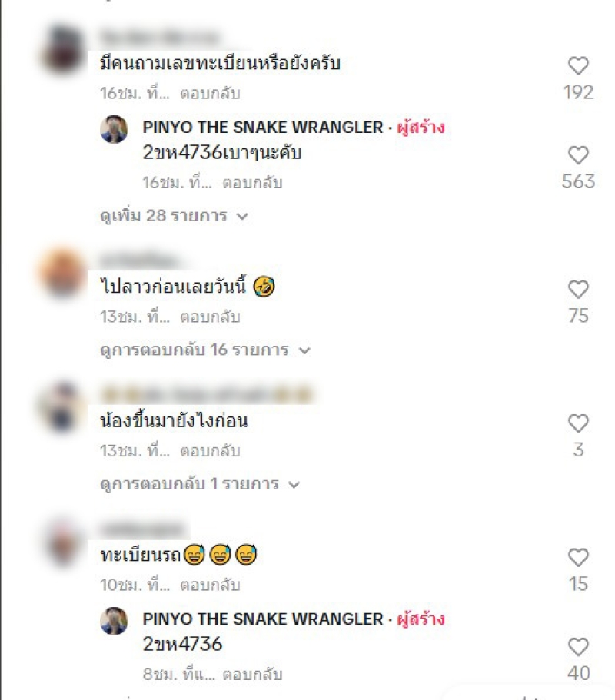Expand ดูเพิ่ม 28 รายการ replies
Image resolution: width=615 pixels, height=700 pixels.
pyautogui.click(x=174, y=216)
